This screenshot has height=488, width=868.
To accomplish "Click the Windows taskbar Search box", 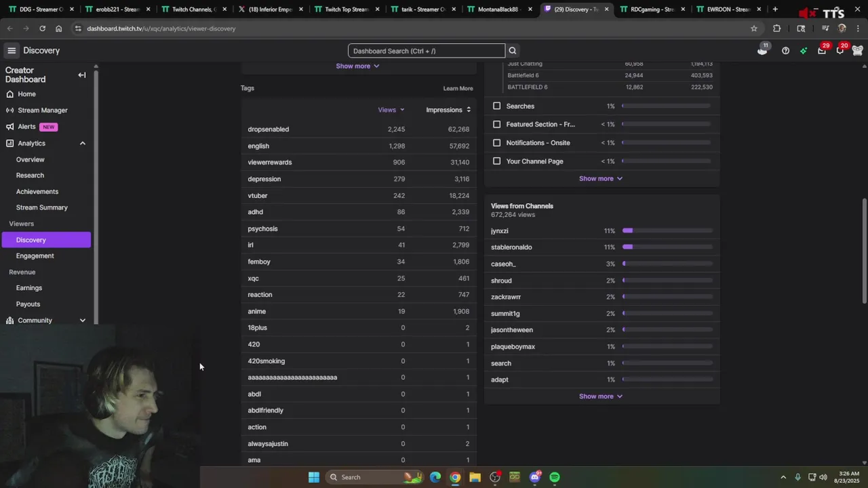I will [374, 477].
